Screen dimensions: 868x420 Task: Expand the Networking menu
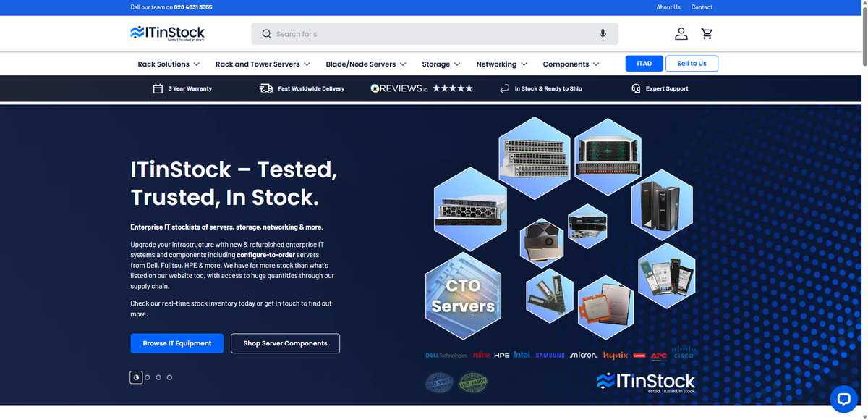502,64
